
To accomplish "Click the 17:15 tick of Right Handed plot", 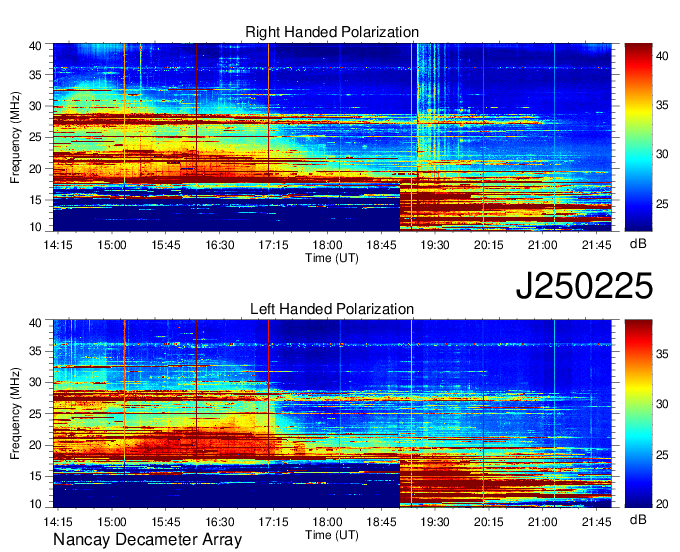I will tap(274, 245).
